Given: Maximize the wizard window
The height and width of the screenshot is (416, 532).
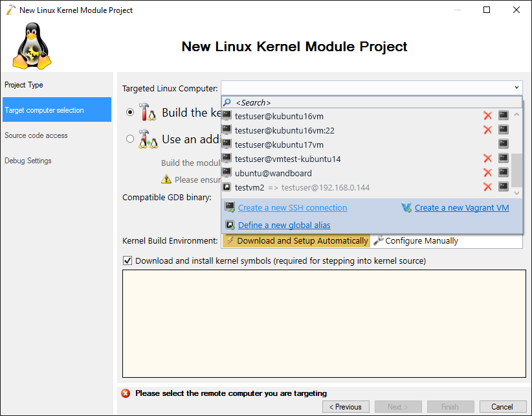Looking at the screenshot, I should pos(487,10).
